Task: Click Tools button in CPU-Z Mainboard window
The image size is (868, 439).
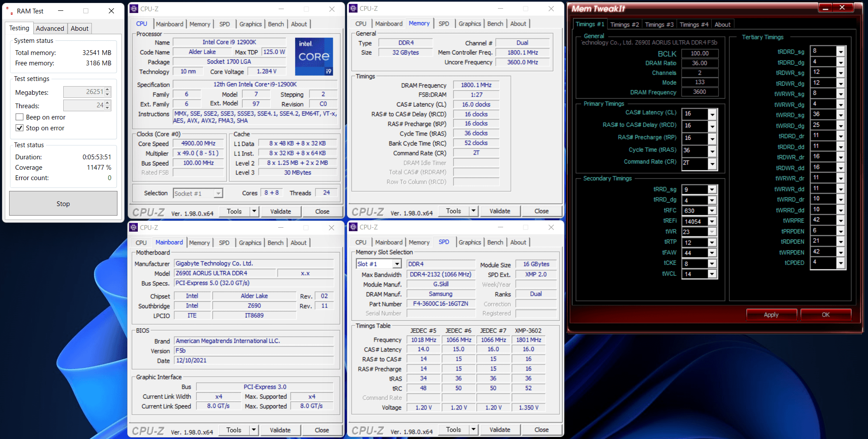Action: pyautogui.click(x=234, y=430)
